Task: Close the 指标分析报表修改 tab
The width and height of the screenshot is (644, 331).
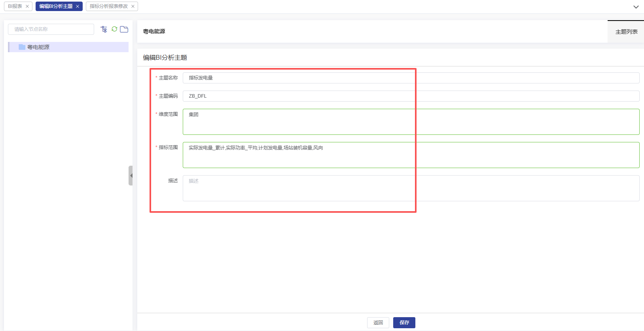Action: pyautogui.click(x=133, y=6)
